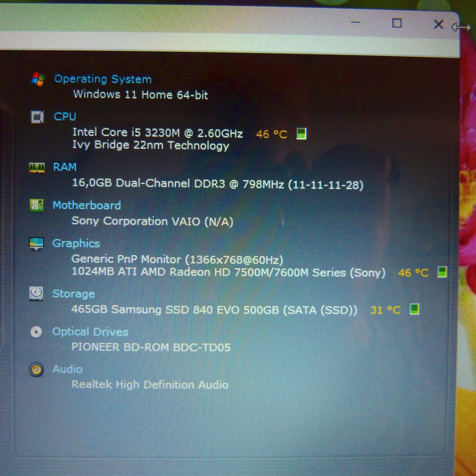This screenshot has height=476, width=476.
Task: Maximize the Speccy window
Action: (397, 23)
